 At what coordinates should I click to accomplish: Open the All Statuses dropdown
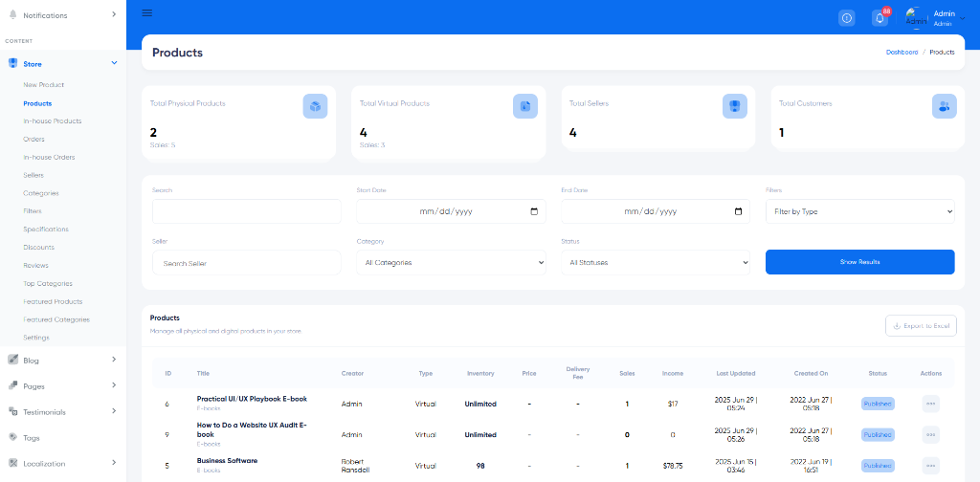click(x=656, y=263)
